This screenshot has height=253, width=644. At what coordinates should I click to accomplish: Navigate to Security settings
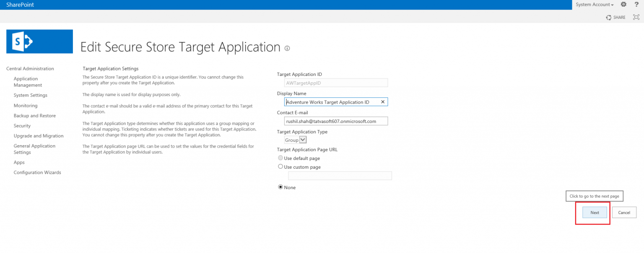point(22,125)
